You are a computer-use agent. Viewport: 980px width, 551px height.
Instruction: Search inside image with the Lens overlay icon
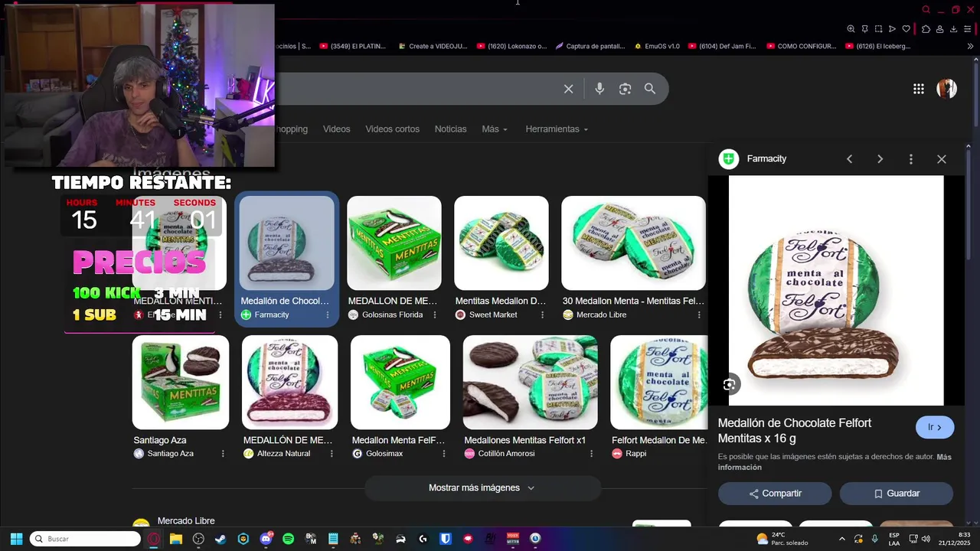[729, 385]
